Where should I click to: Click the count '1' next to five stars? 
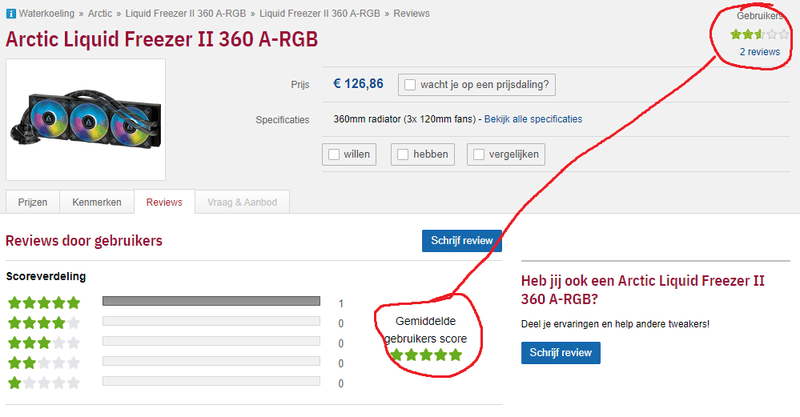click(x=341, y=304)
